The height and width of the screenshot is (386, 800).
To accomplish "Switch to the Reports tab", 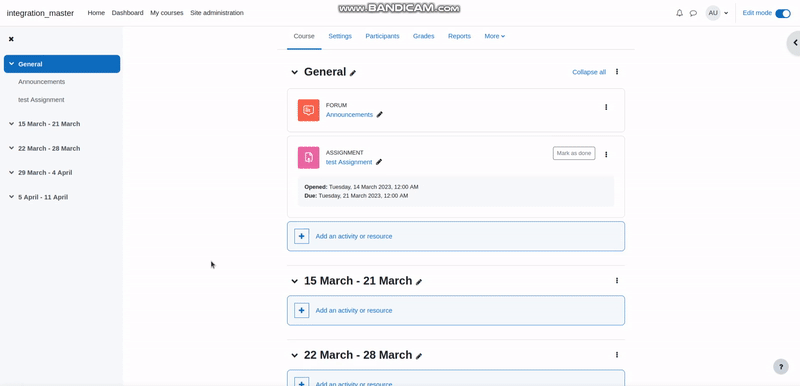I will (459, 36).
